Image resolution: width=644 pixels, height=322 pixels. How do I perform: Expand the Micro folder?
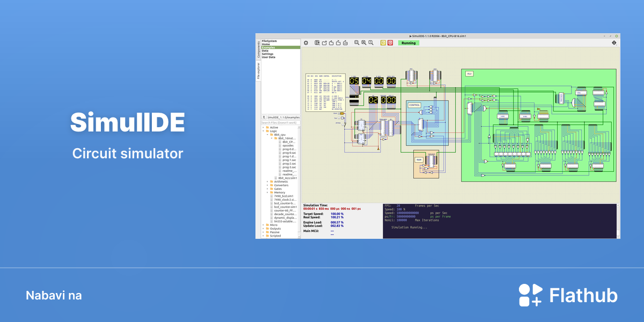pyautogui.click(x=264, y=225)
